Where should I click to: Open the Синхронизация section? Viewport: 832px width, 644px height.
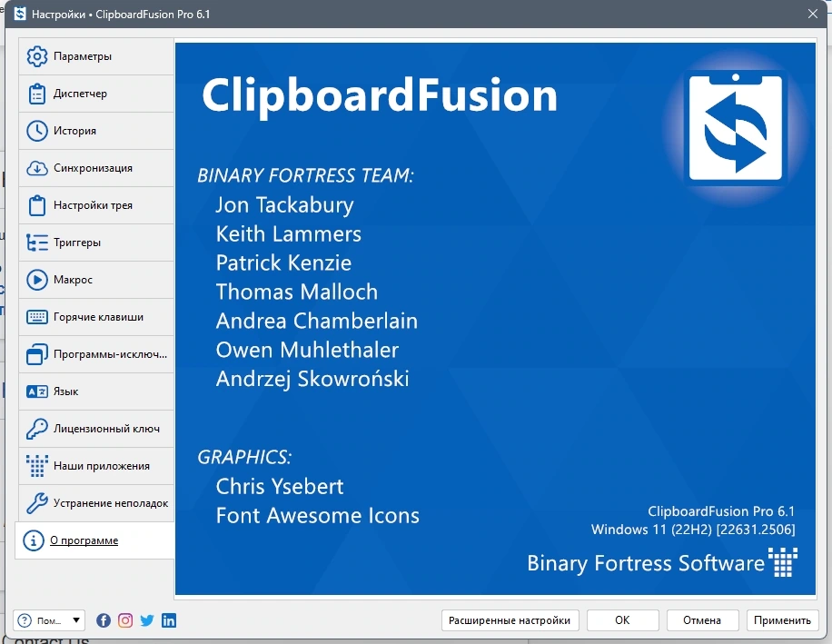click(x=96, y=168)
